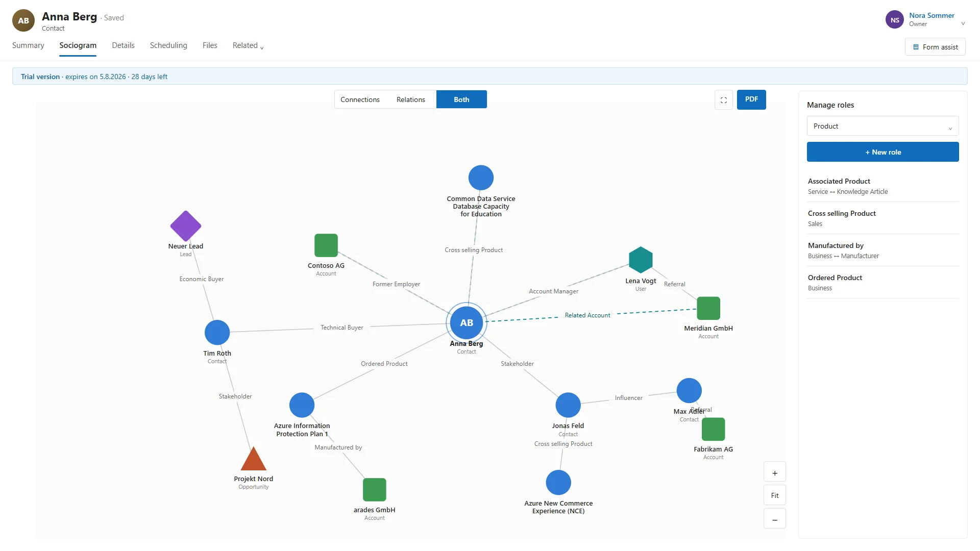Switch view to Connections only
Viewport: 980px width, 551px height.
(x=360, y=99)
